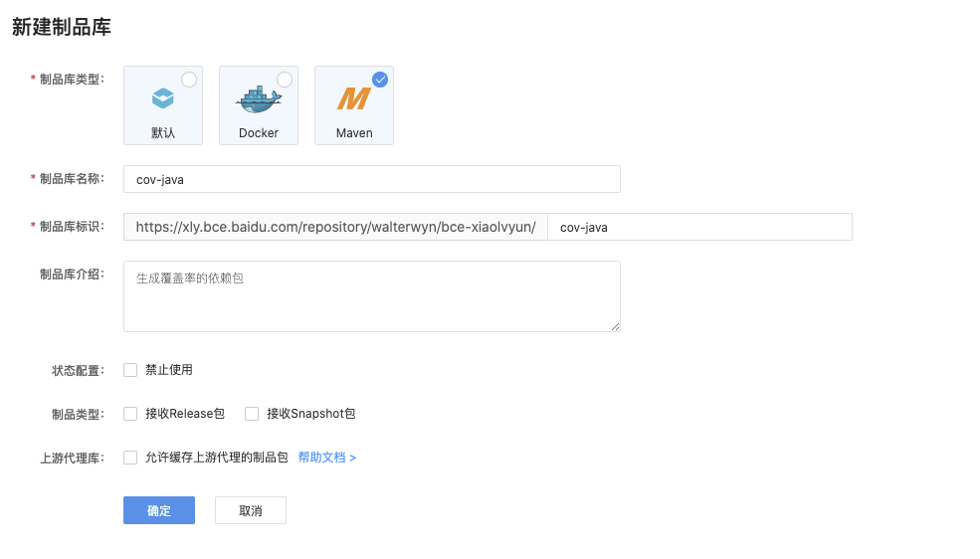Image resolution: width=980 pixels, height=559 pixels.
Task: Click the 制品库类型 field label
Action: [x=72, y=80]
